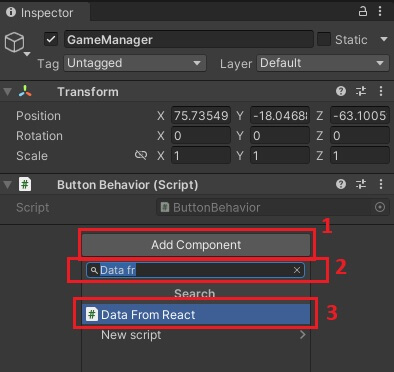Enable the Static checkbox
This screenshot has height=372, width=394.
[324, 39]
